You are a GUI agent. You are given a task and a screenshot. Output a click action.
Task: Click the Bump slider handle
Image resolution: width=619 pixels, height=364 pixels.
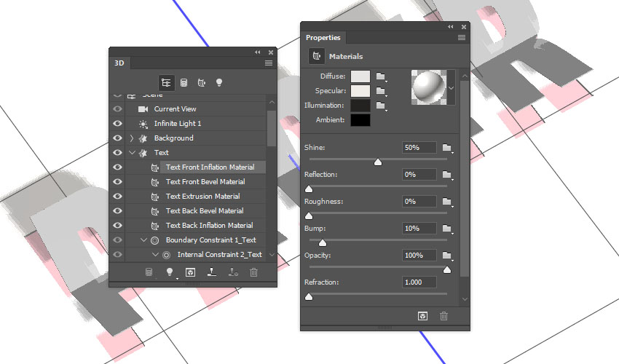point(323,243)
